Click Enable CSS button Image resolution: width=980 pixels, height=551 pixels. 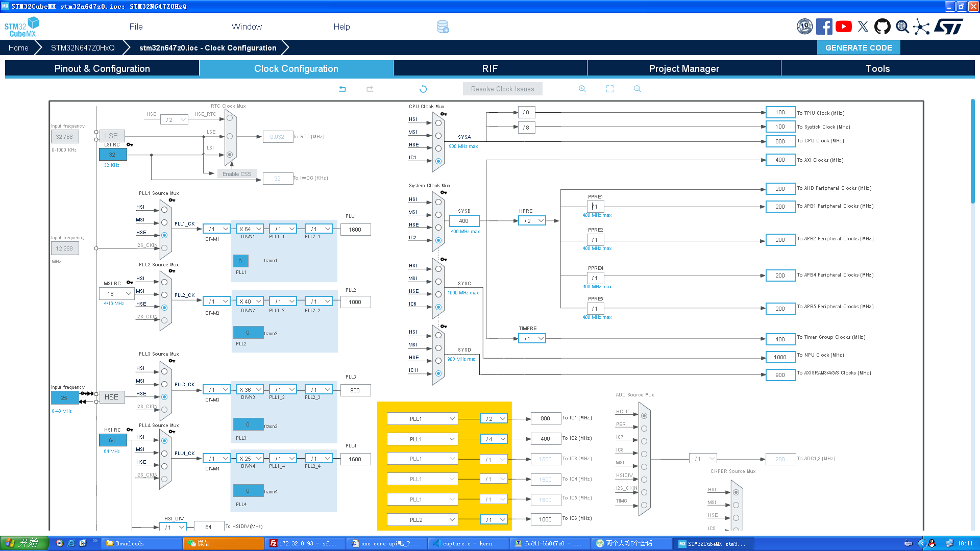pos(237,174)
